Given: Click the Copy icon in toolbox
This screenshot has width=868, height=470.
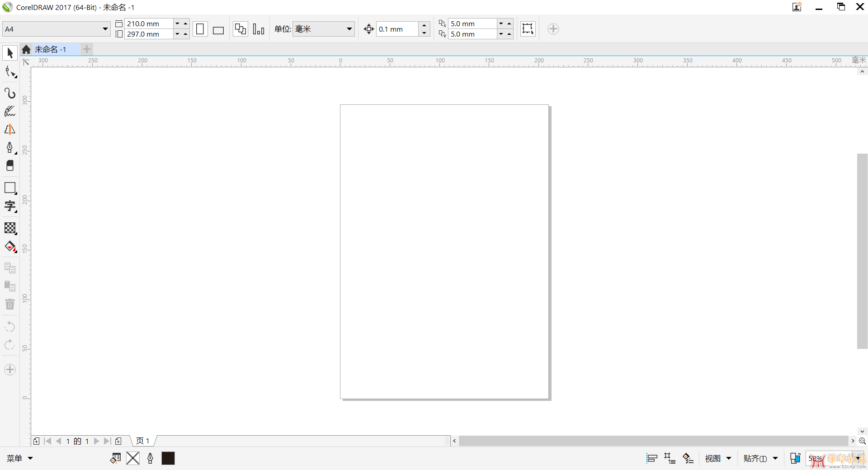Looking at the screenshot, I should click(x=10, y=268).
